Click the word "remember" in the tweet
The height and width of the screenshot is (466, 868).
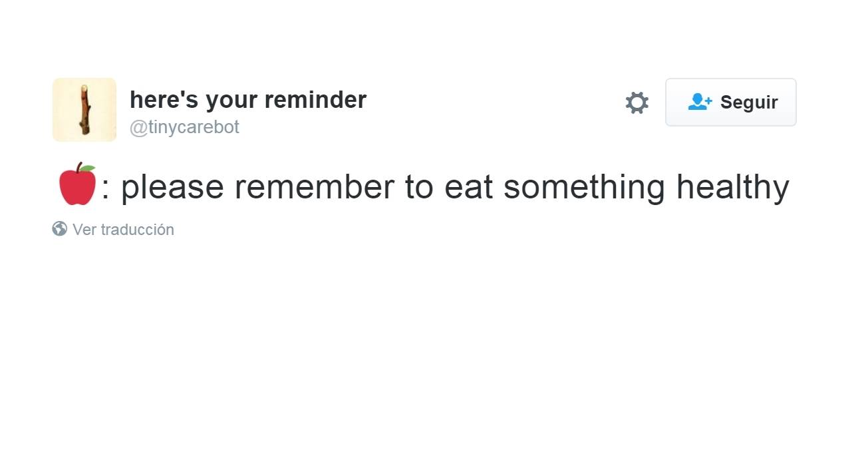point(313,187)
